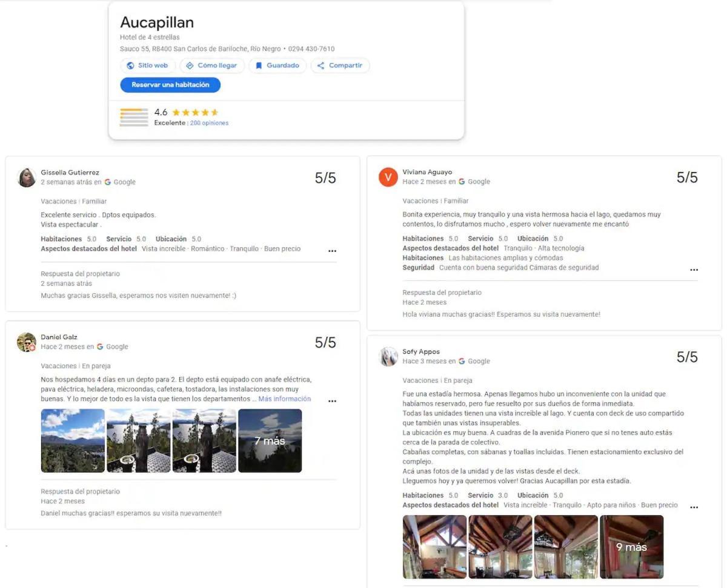Open more options on Daniel Galz's review

point(332,401)
